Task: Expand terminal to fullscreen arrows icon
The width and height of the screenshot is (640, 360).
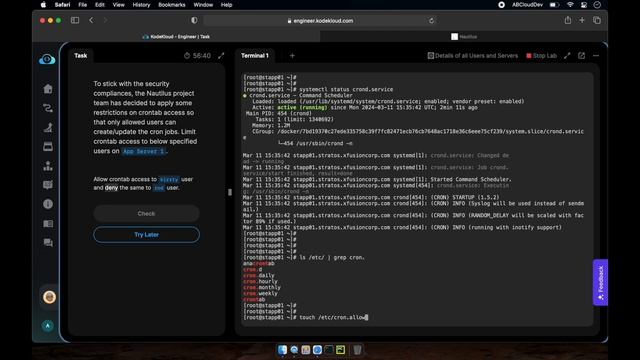Action: click(x=567, y=56)
